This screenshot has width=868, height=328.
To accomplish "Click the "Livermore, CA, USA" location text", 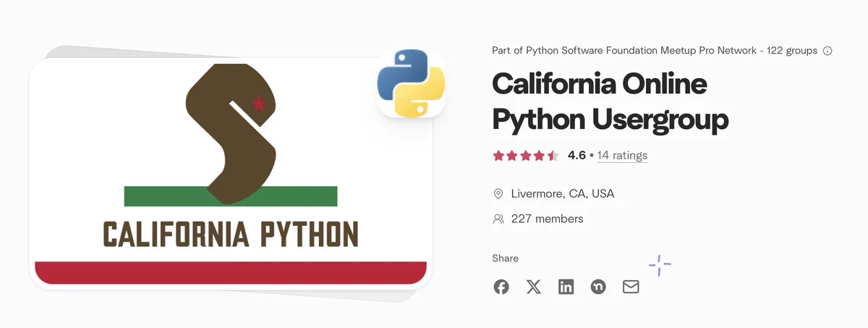I will [x=563, y=194].
